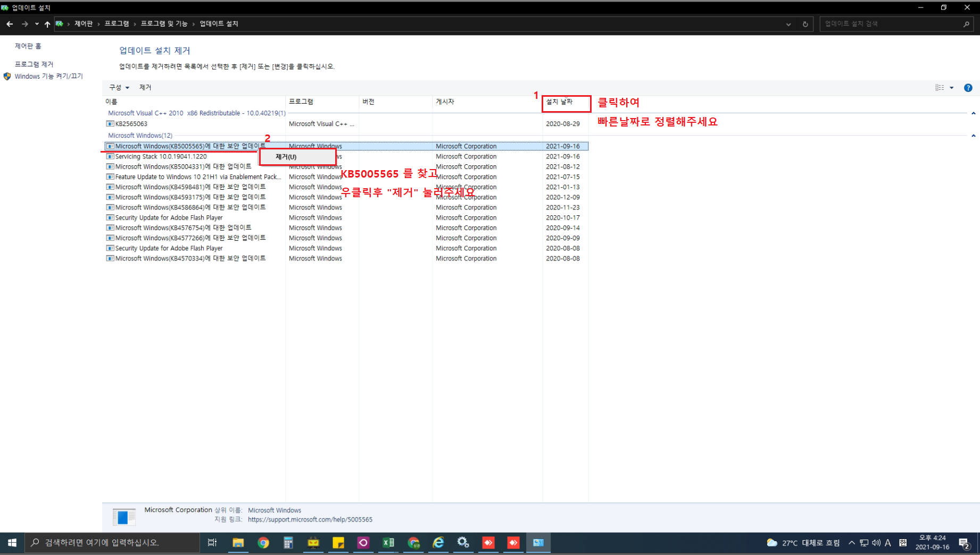The height and width of the screenshot is (555, 980).
Task: Select the KB4586864 security update row
Action: pos(346,207)
